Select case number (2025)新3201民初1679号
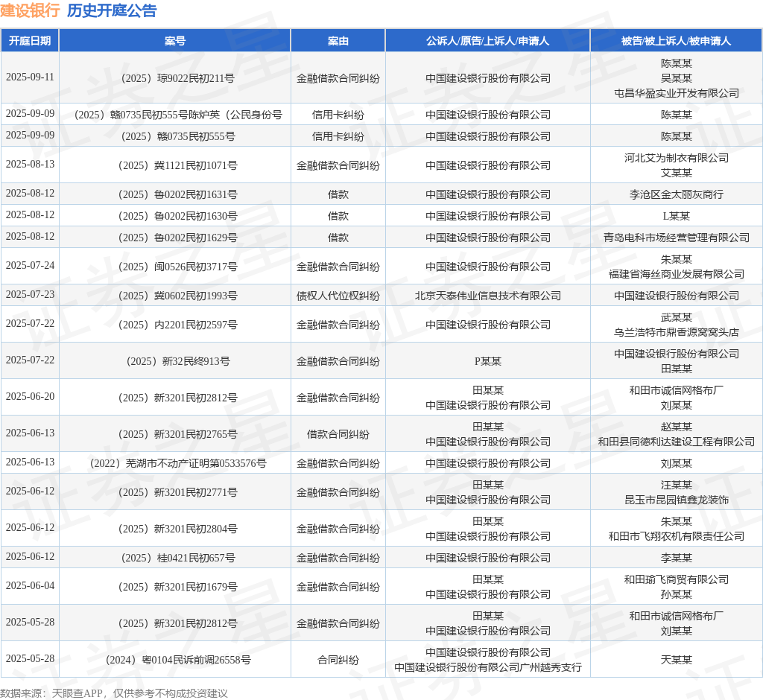Screen dimensions: 763x700 pyautogui.click(x=177, y=587)
